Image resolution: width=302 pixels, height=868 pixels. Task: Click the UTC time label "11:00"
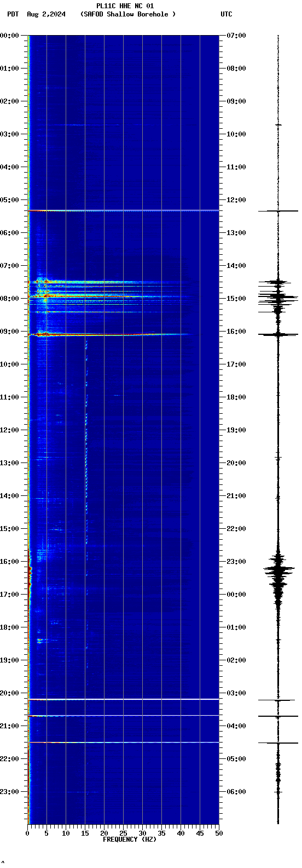click(236, 167)
